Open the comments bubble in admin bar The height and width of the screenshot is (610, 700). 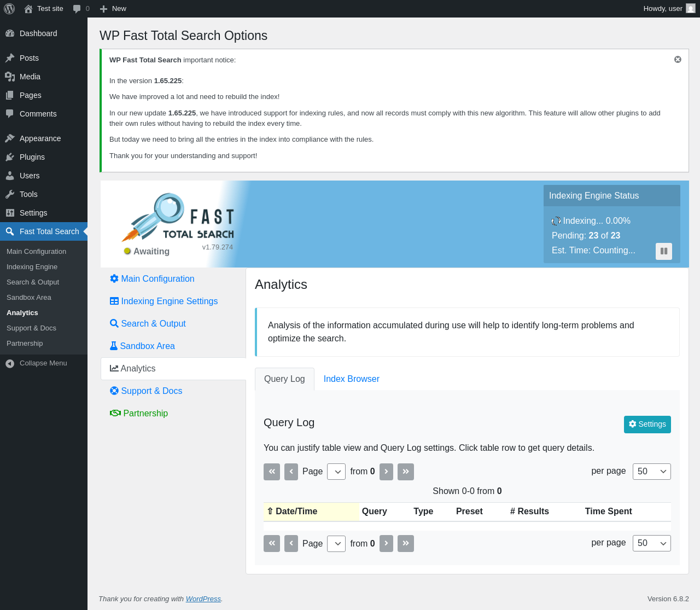tap(81, 9)
